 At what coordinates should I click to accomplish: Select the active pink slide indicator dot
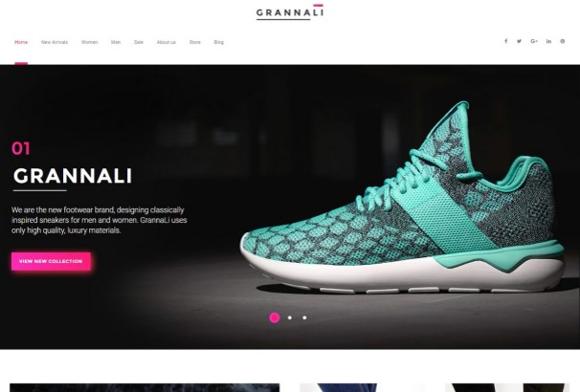(275, 317)
